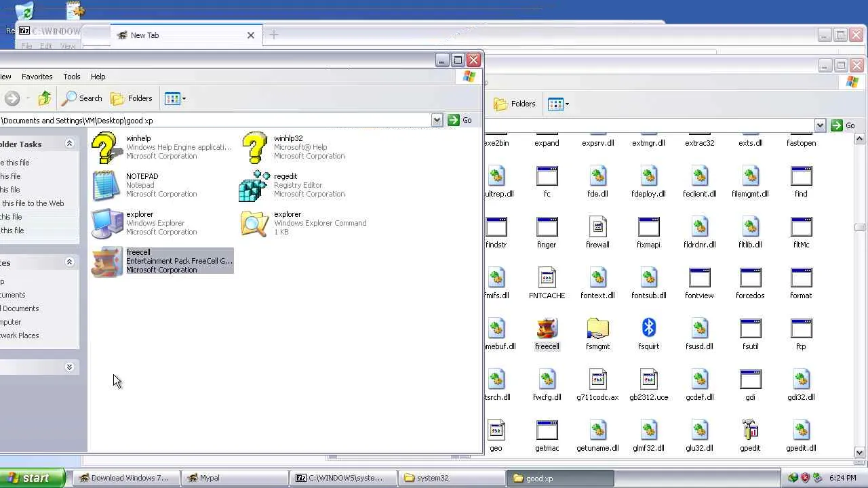Open My Network Places link in side panel
Image resolution: width=868 pixels, height=488 pixels.
click(20, 335)
